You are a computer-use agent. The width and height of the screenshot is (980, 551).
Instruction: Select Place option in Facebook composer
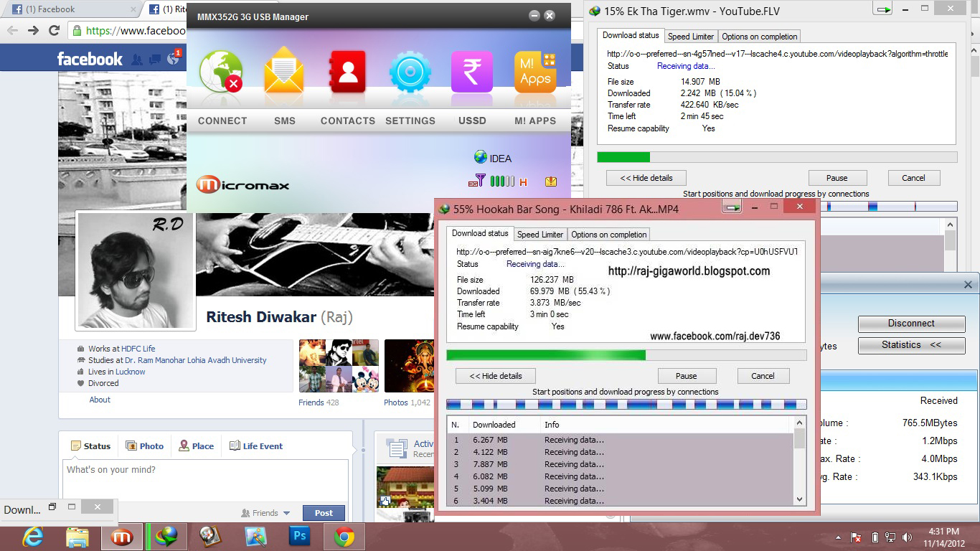[196, 446]
